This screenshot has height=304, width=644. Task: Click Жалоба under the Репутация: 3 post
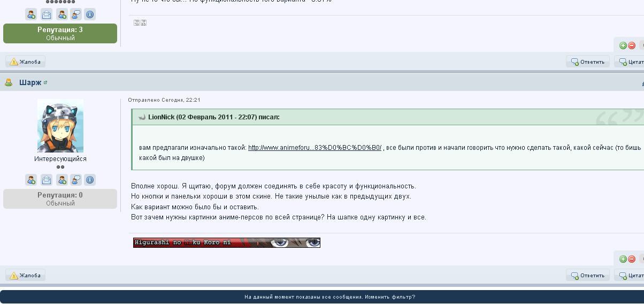pyautogui.click(x=26, y=62)
